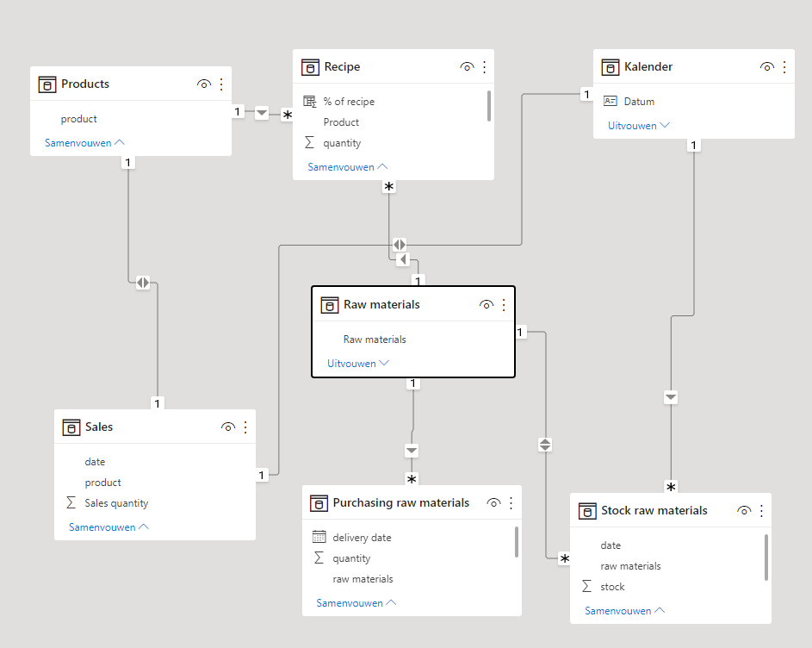The height and width of the screenshot is (648, 812).
Task: Select Kalender-Sales bidirectional relationship arrow
Action: [x=400, y=244]
